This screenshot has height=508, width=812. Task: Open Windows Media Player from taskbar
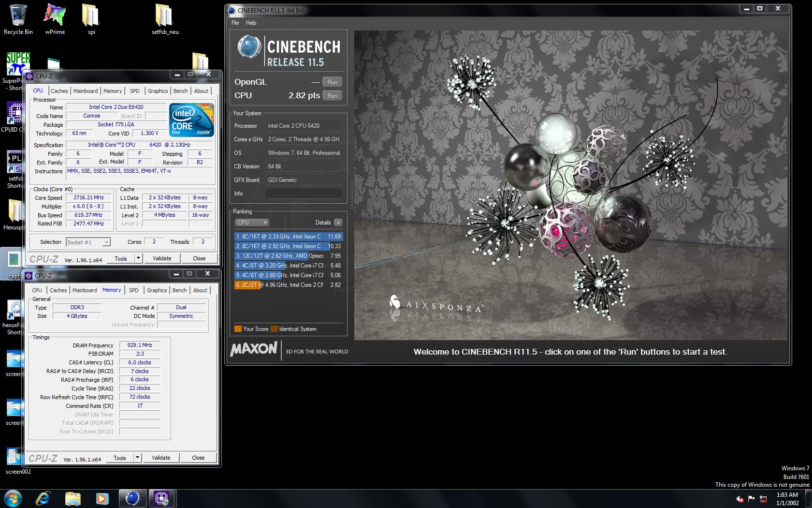tap(102, 498)
